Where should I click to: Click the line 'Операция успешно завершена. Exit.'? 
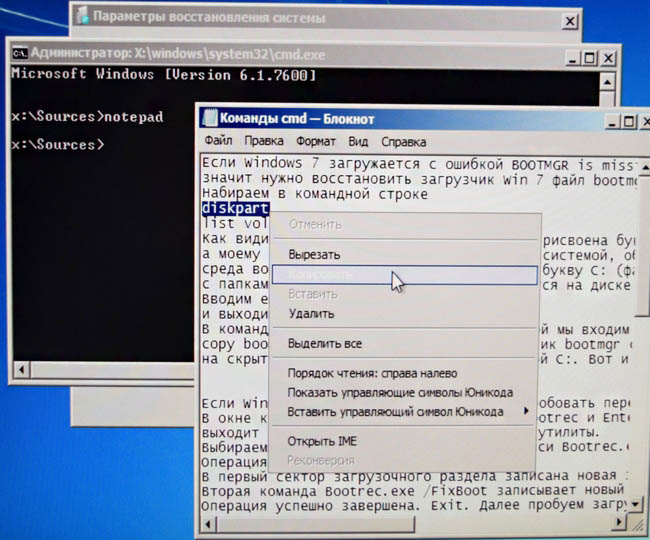(x=335, y=506)
